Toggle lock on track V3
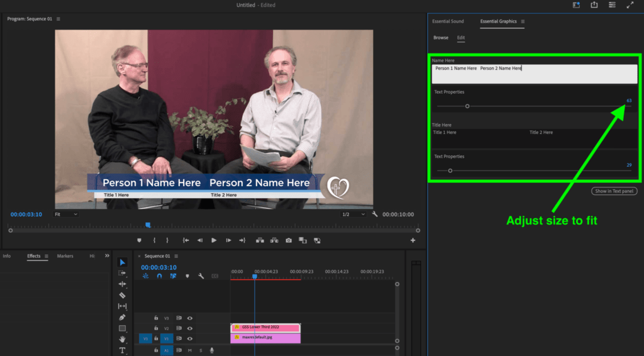This screenshot has width=644, height=356. tap(156, 318)
